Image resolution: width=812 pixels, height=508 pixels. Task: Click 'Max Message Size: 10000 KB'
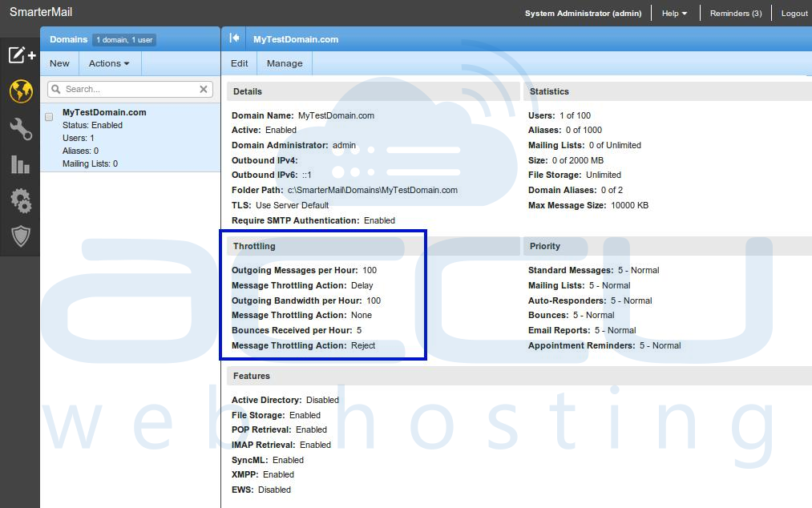(x=588, y=205)
